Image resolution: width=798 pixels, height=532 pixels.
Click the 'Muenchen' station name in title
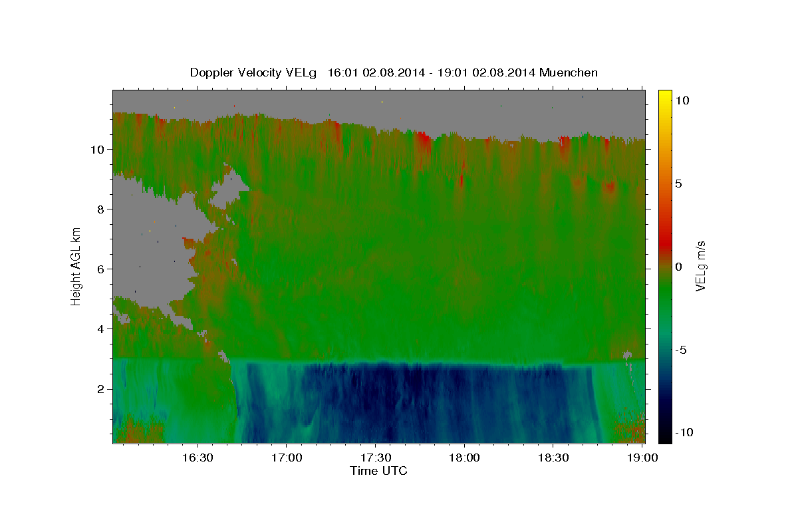tap(569, 72)
